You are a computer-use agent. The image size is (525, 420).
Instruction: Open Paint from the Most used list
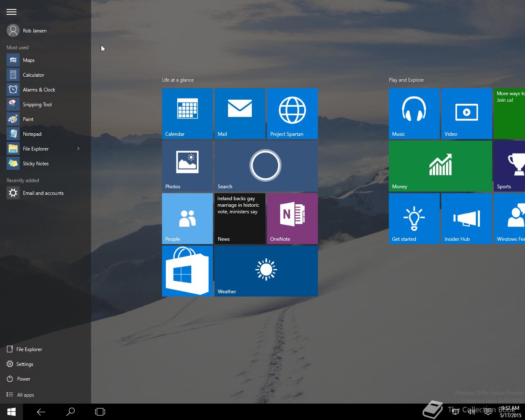45,119
